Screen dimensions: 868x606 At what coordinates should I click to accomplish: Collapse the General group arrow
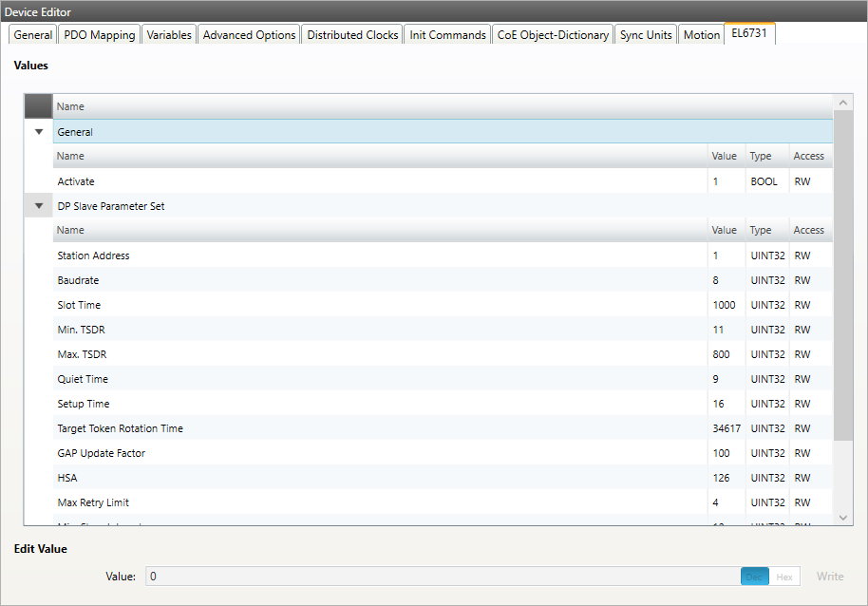pos(39,132)
